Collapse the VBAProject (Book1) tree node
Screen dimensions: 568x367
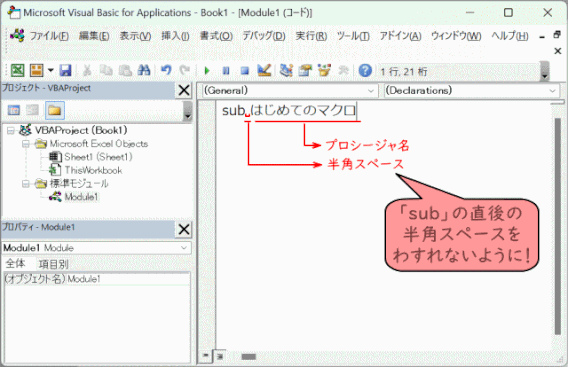[11, 130]
